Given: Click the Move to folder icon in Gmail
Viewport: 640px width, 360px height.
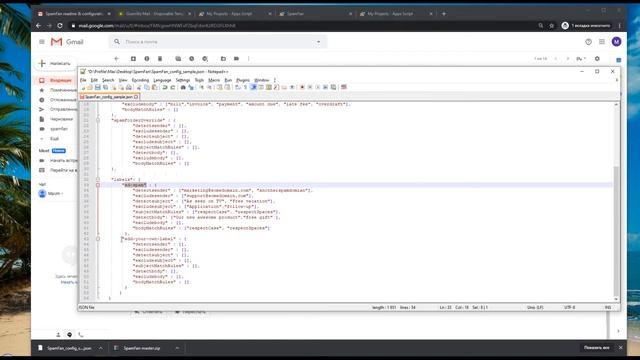Looking at the screenshot, I should (x=223, y=59).
